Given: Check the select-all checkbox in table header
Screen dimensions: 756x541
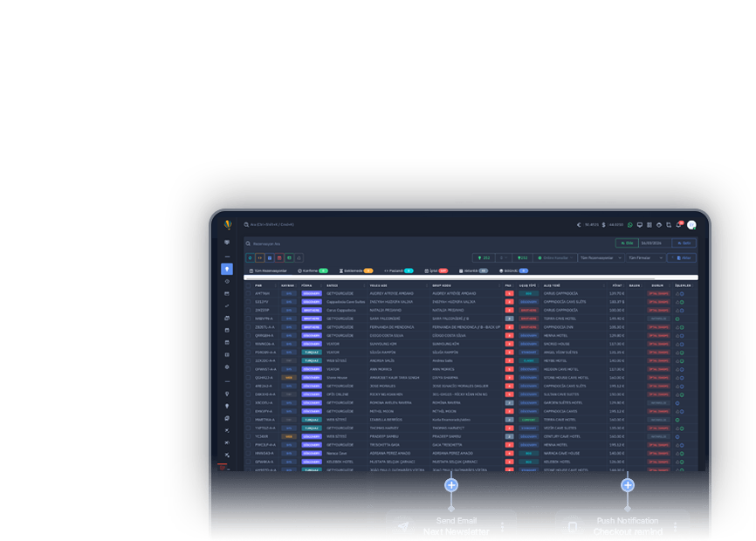Looking at the screenshot, I should (248, 285).
